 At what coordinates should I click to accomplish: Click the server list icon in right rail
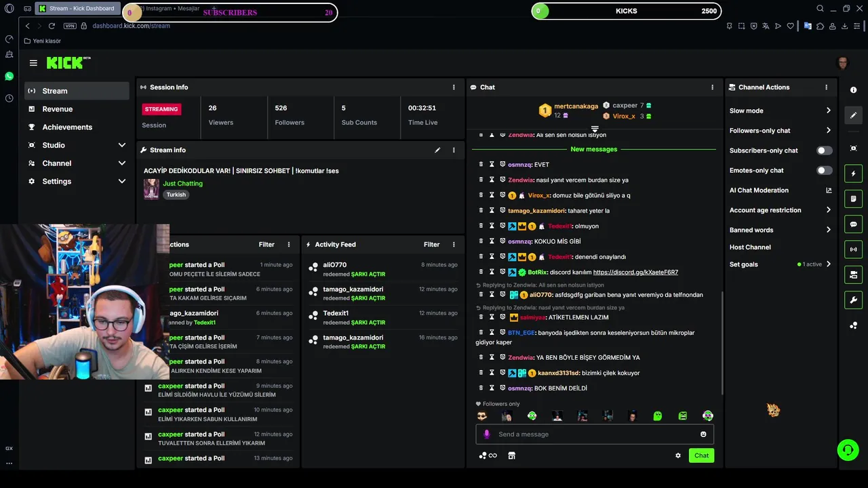coord(853,274)
